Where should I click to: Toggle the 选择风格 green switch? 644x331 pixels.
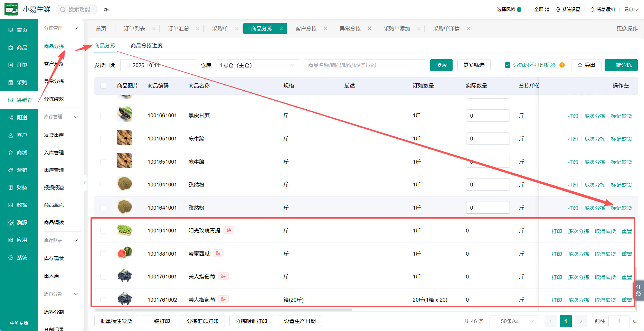click(x=519, y=10)
